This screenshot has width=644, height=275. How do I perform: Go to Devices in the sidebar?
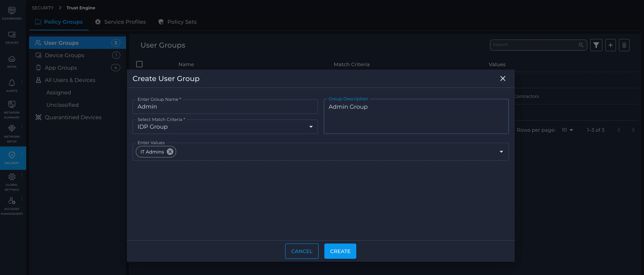12,38
